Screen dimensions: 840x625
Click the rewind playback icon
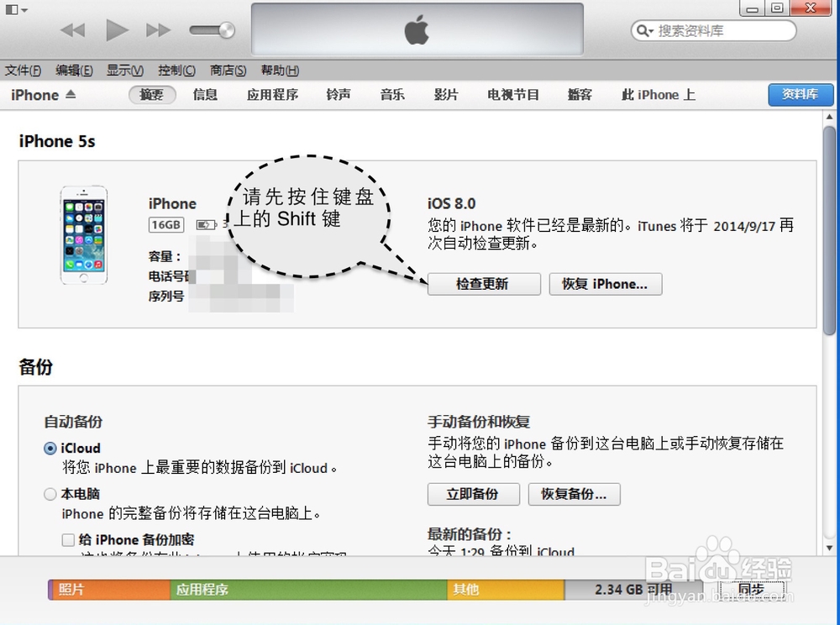[72, 29]
